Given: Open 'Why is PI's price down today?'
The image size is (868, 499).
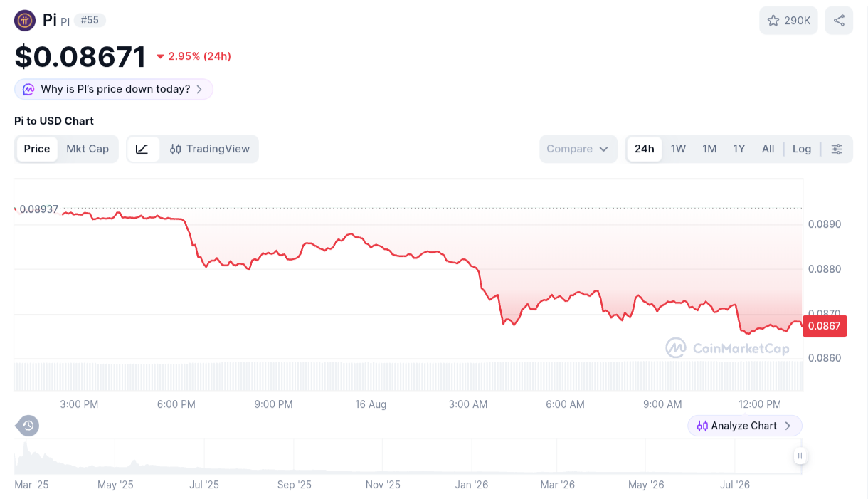Looking at the screenshot, I should (114, 89).
